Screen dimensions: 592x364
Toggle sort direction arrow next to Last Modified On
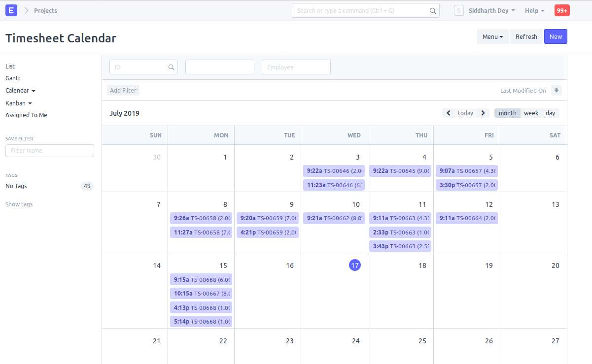coord(557,90)
